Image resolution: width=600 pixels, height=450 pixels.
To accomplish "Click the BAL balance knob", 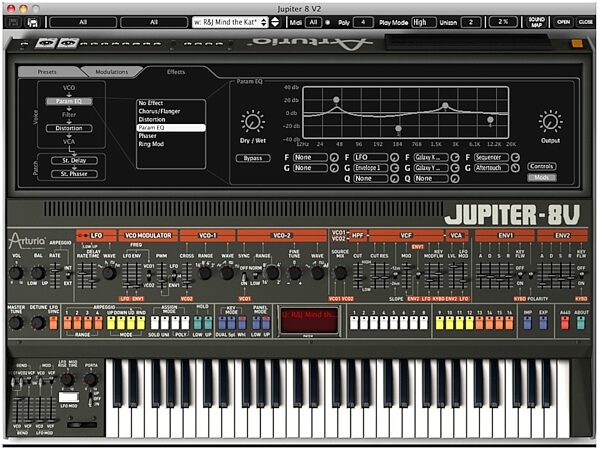I will 38,273.
